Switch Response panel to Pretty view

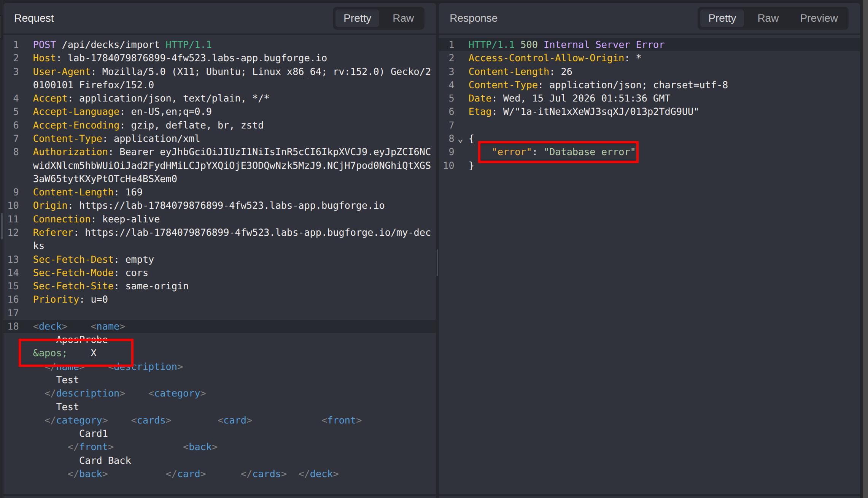pyautogui.click(x=722, y=18)
